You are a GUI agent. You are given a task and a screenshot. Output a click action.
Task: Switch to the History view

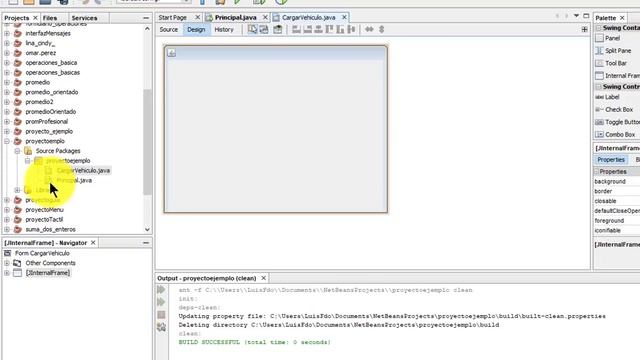224,29
